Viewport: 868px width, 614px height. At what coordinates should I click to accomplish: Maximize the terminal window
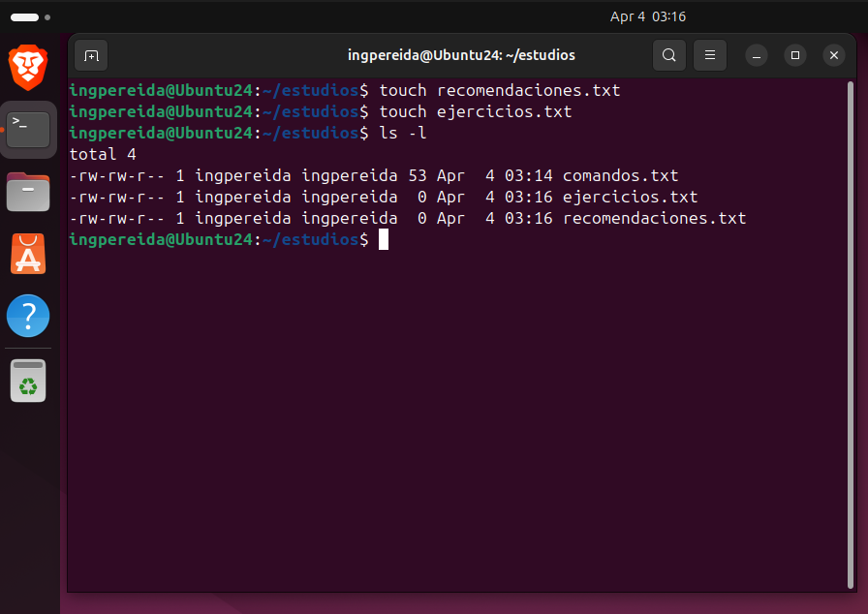point(795,55)
